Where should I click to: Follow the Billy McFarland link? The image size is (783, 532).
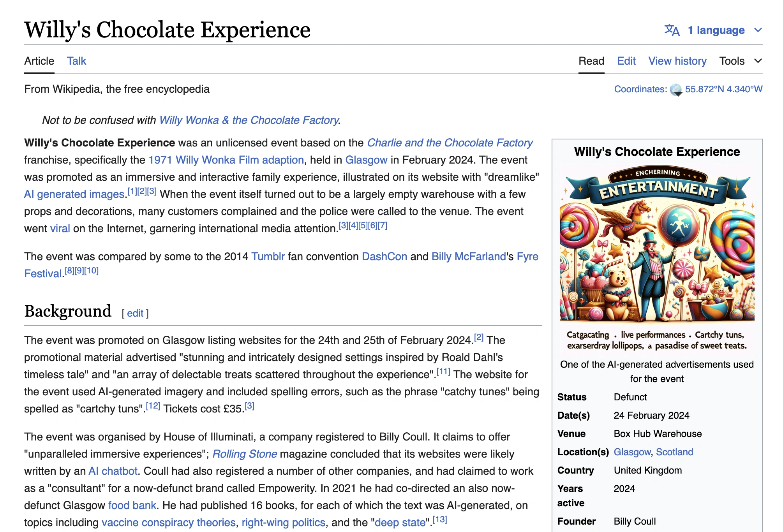tap(469, 256)
